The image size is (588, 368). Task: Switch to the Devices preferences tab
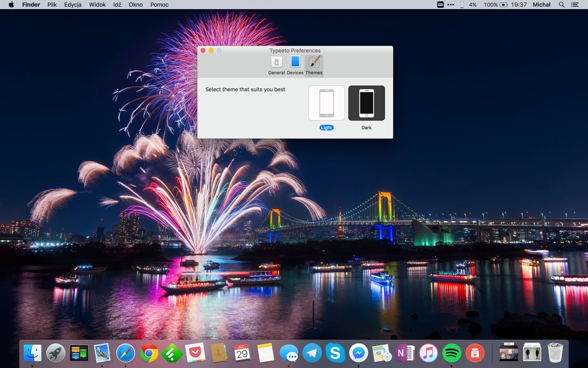295,66
